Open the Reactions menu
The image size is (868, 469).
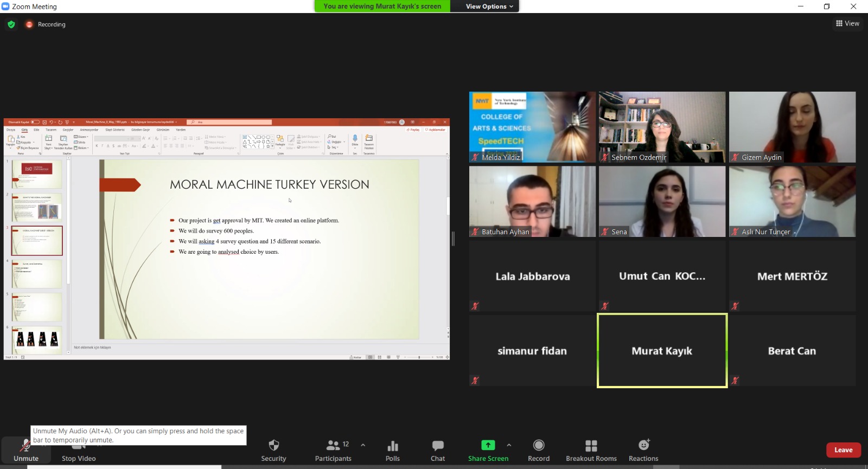point(643,445)
